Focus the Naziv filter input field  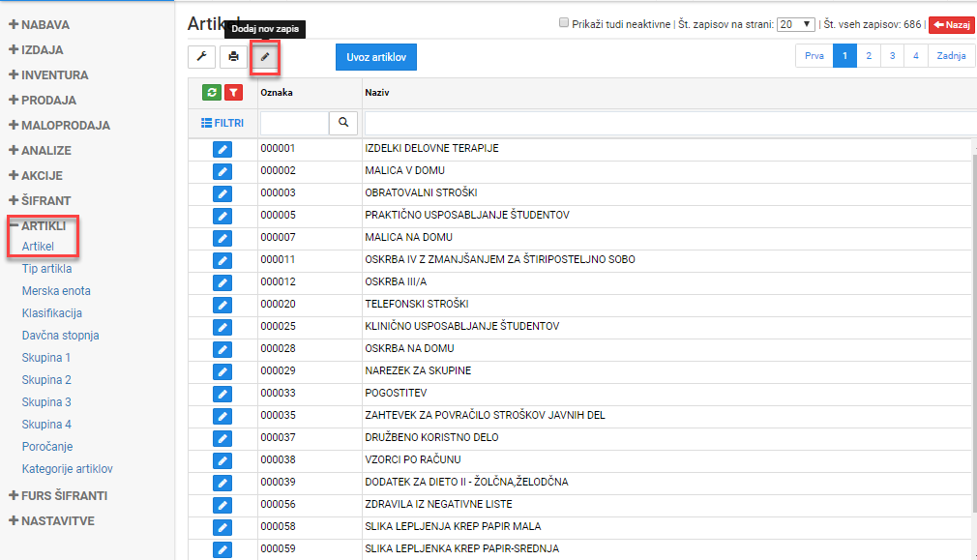point(670,123)
